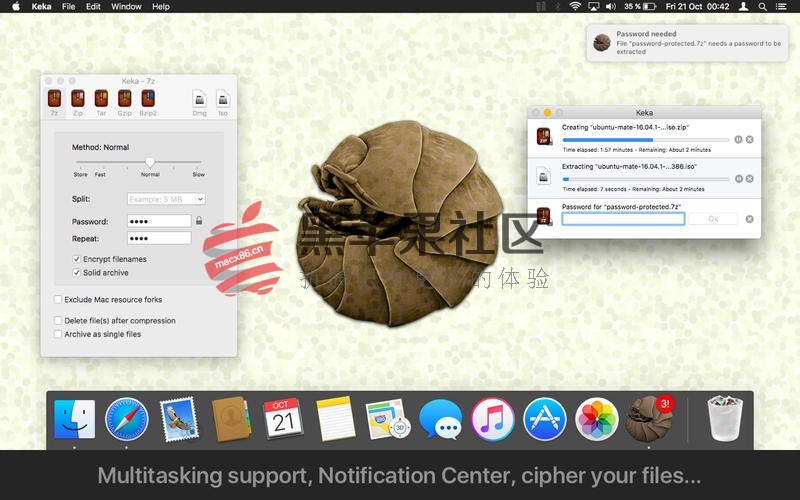
Task: Uncheck Solid archive
Action: click(77, 273)
